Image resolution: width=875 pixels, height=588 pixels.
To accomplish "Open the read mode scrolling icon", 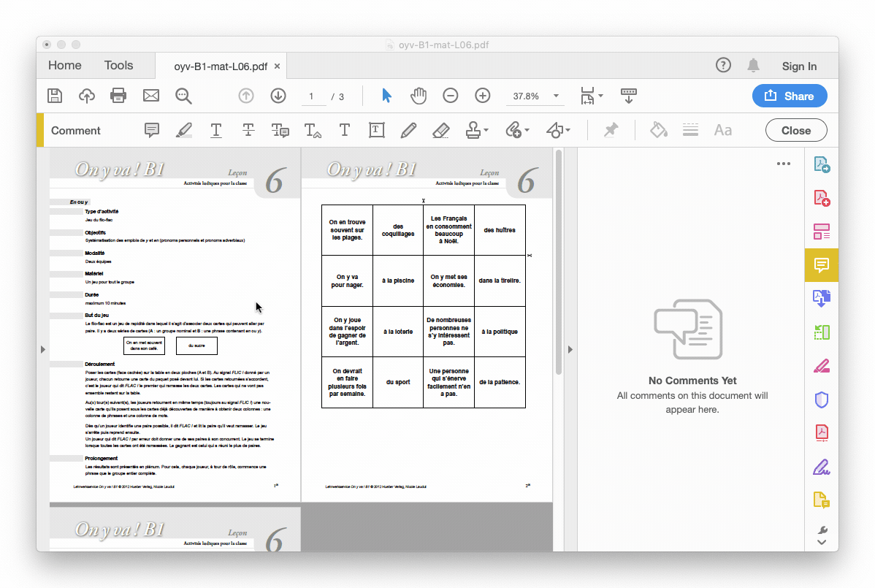I will point(628,96).
